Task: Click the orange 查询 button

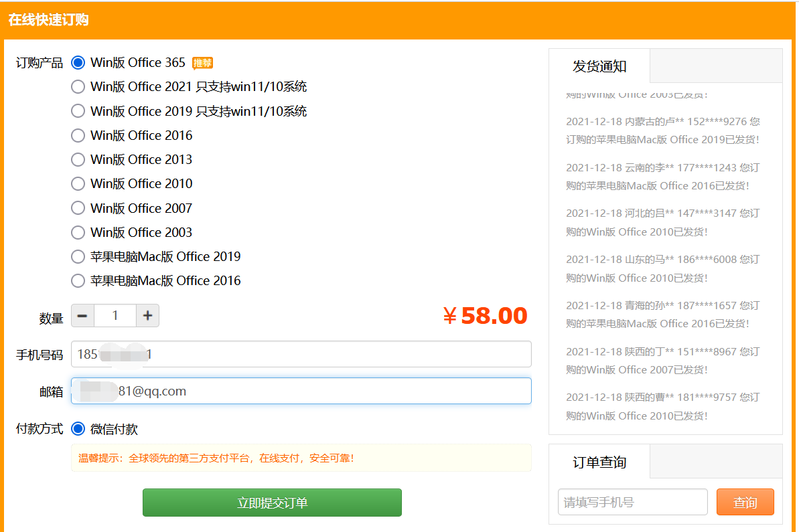Action: (x=745, y=502)
